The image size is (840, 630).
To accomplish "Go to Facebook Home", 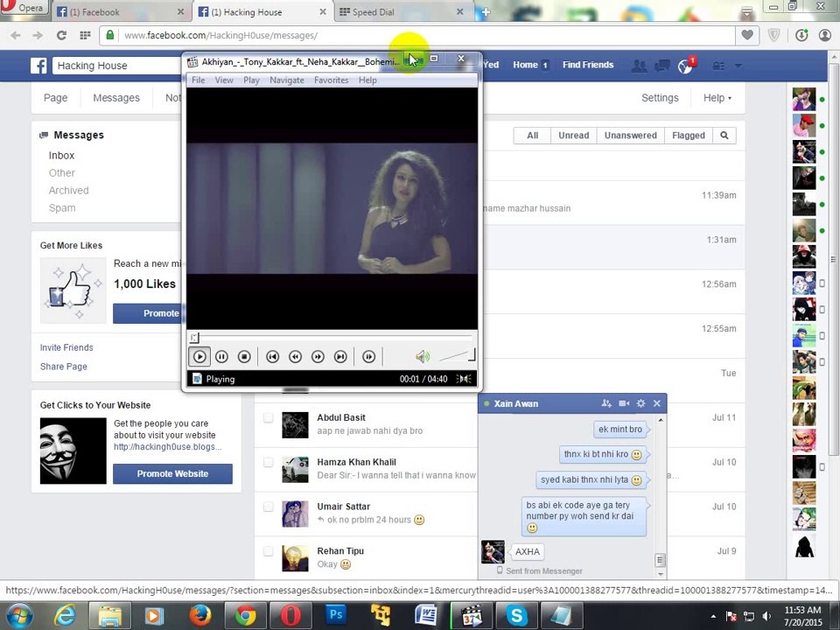I will coord(525,65).
